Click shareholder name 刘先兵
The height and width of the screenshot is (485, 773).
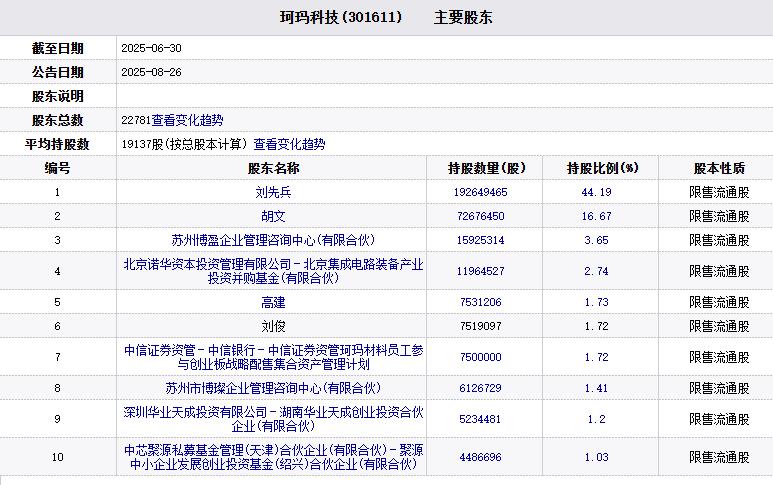273,192
